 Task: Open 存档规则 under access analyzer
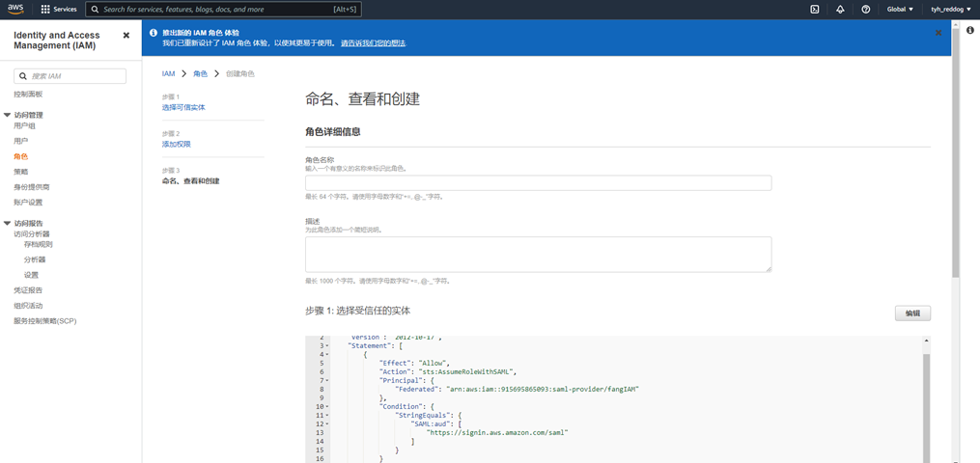coord(38,244)
